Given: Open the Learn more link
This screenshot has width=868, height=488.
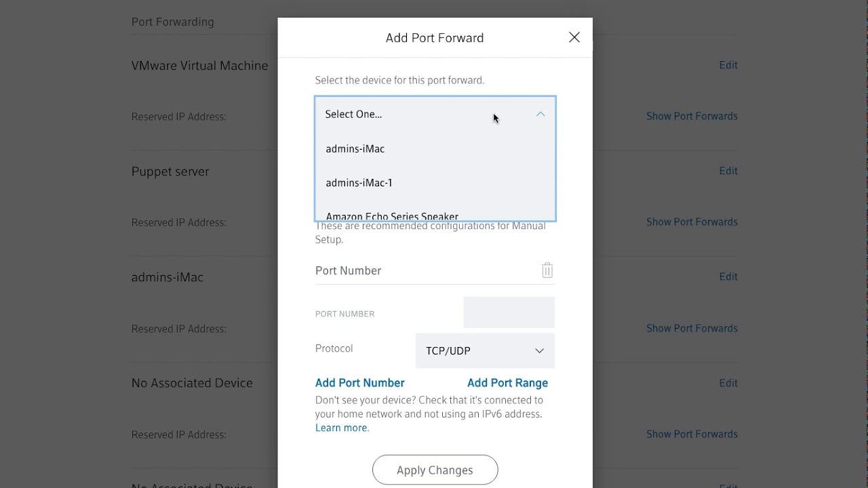Looking at the screenshot, I should pos(341,428).
